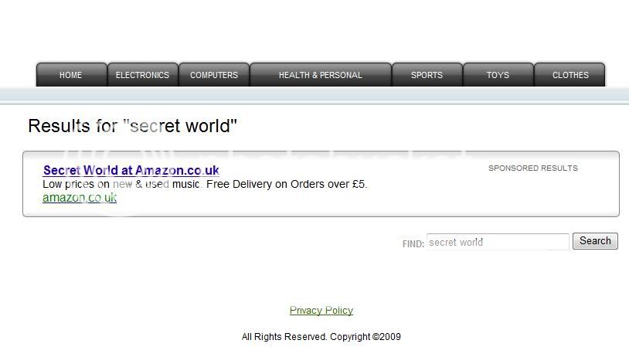Browse the CLOTHES category tab
Image resolution: width=629 pixels, height=364 pixels.
(570, 75)
